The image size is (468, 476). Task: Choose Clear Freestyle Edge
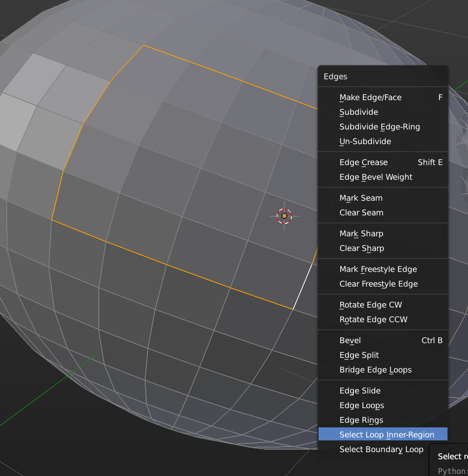click(383, 284)
